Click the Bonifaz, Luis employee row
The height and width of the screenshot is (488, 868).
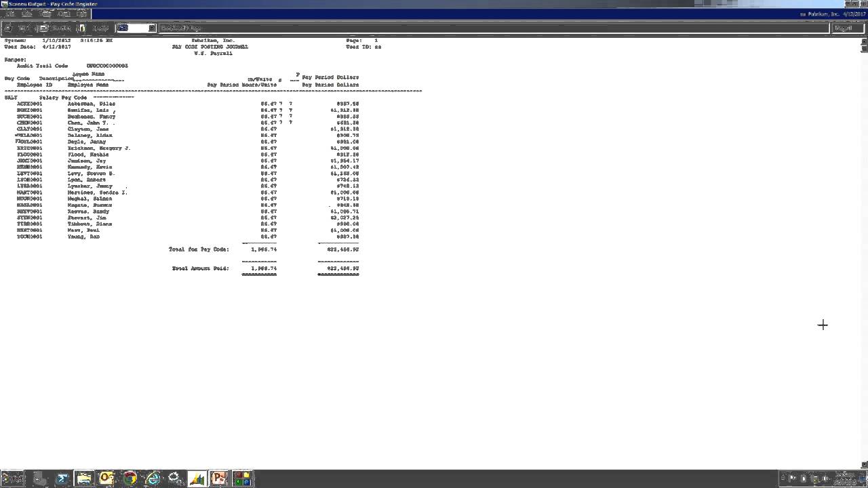188,110
